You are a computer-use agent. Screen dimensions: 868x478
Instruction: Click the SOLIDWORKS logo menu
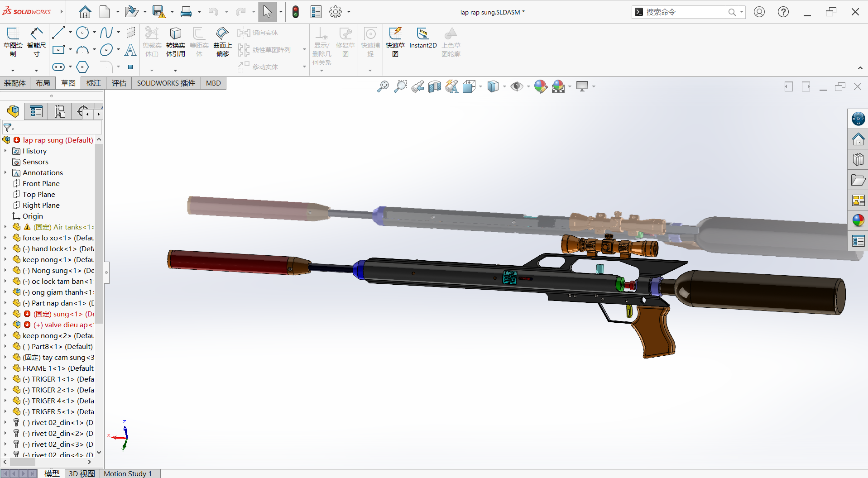27,11
